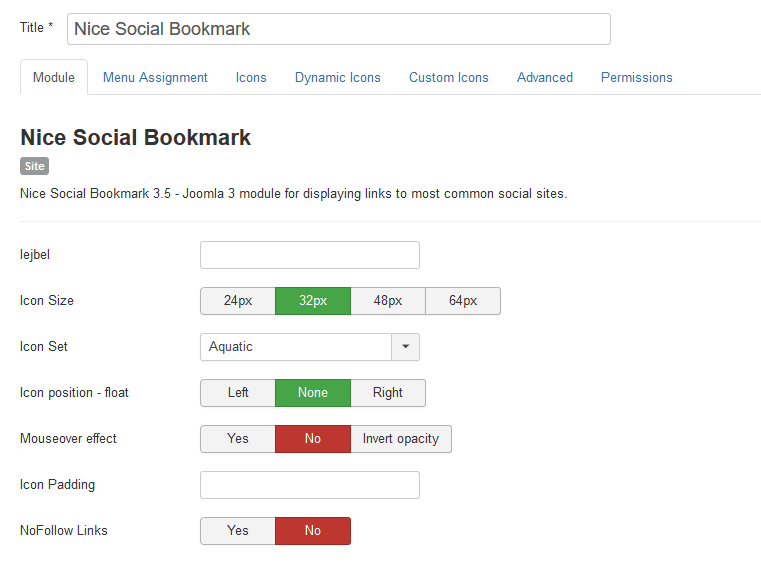
Task: Switch to the Permissions tab
Action: (636, 78)
